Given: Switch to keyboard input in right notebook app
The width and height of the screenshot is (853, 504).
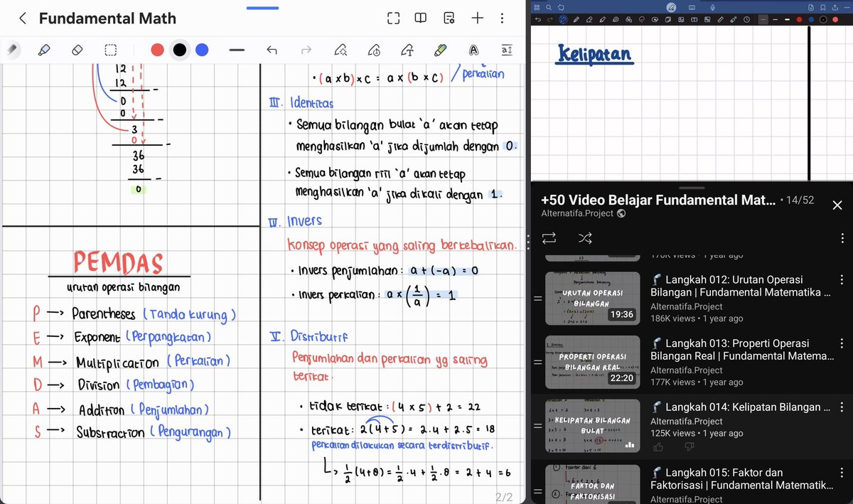Looking at the screenshot, I should click(x=692, y=7).
